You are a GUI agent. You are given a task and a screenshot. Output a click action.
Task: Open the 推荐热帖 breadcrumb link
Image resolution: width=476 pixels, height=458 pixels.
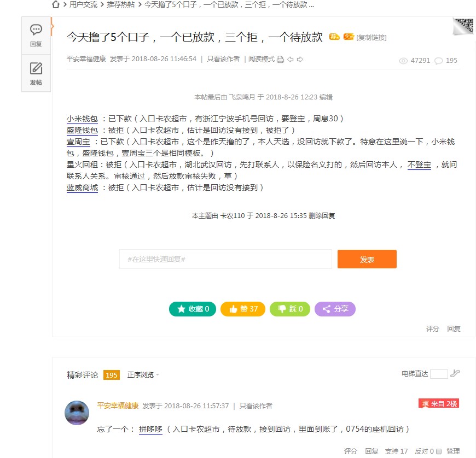tap(120, 4)
